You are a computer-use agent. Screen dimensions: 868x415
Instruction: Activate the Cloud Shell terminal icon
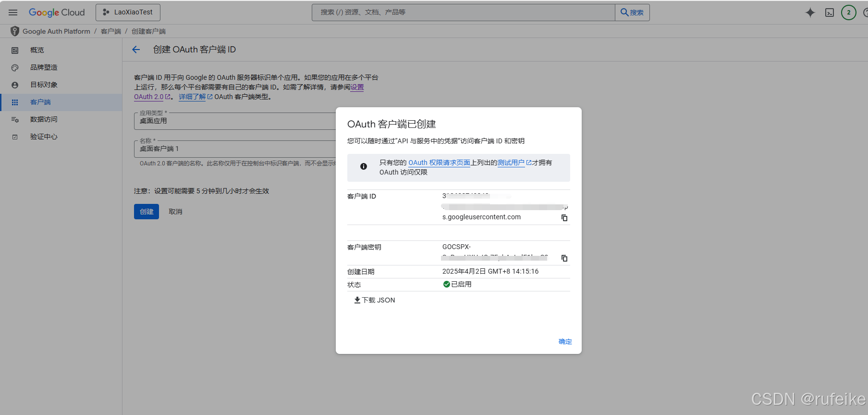click(830, 13)
